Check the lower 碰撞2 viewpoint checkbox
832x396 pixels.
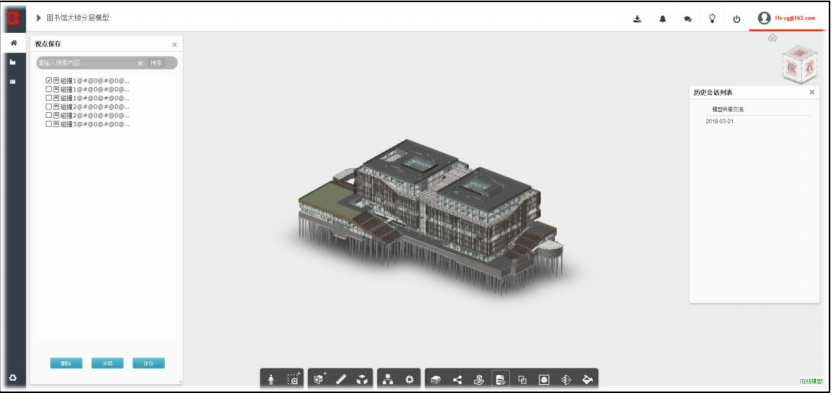[x=49, y=115]
